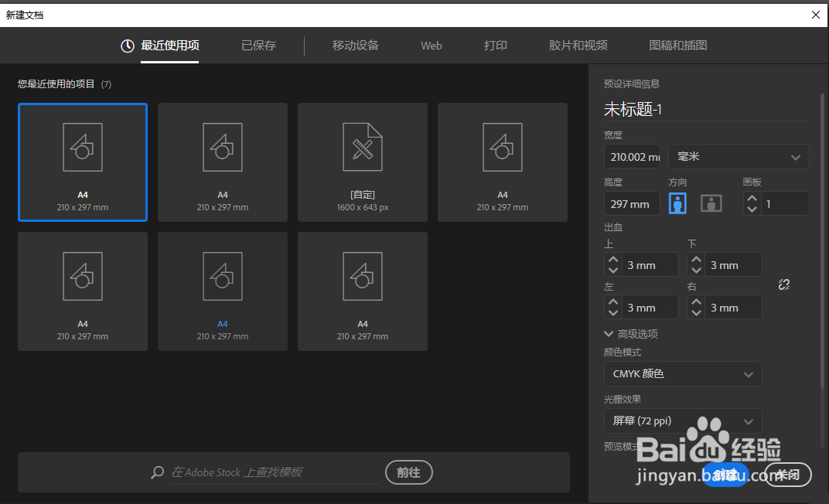The width and height of the screenshot is (829, 504).
Task: Click the bleed link (chain) icon
Action: point(783,284)
